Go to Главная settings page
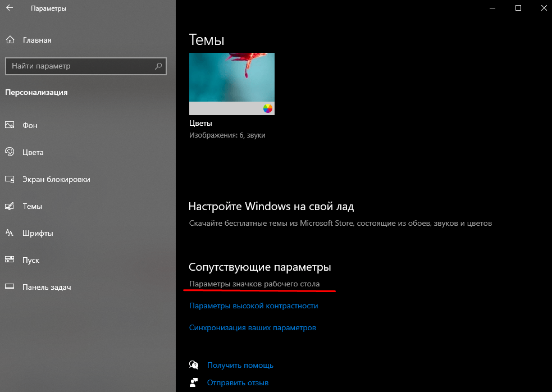The width and height of the screenshot is (552, 392). 37,40
